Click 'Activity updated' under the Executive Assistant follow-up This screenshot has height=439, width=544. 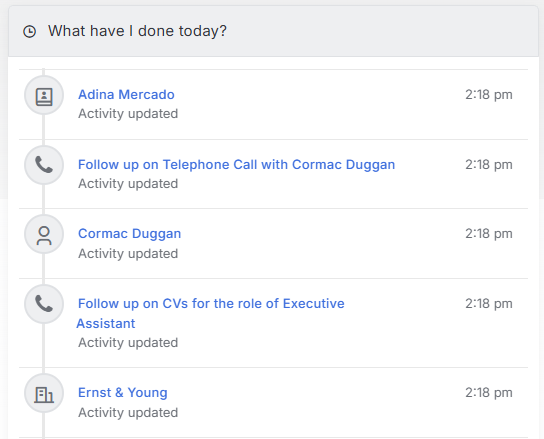[x=128, y=343]
